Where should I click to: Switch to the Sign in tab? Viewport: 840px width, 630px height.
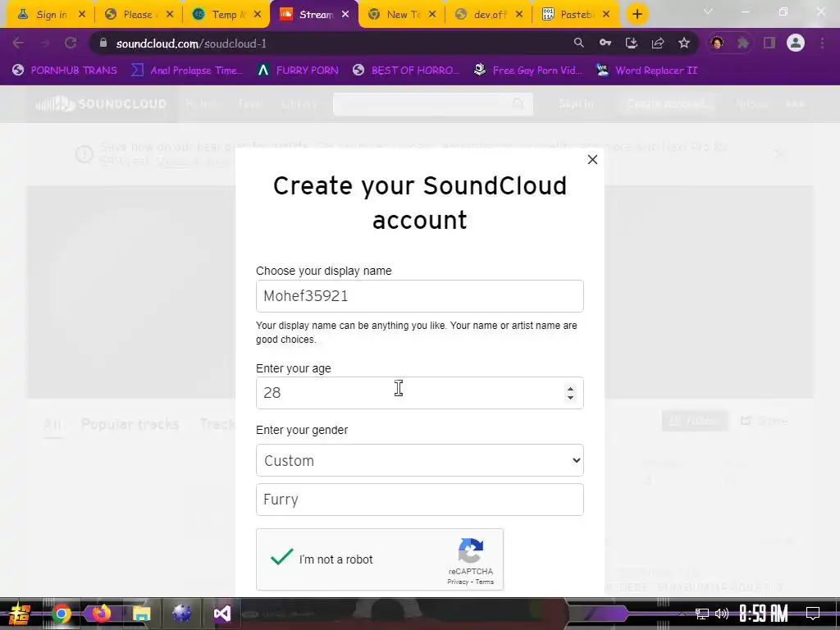pyautogui.click(x=52, y=15)
